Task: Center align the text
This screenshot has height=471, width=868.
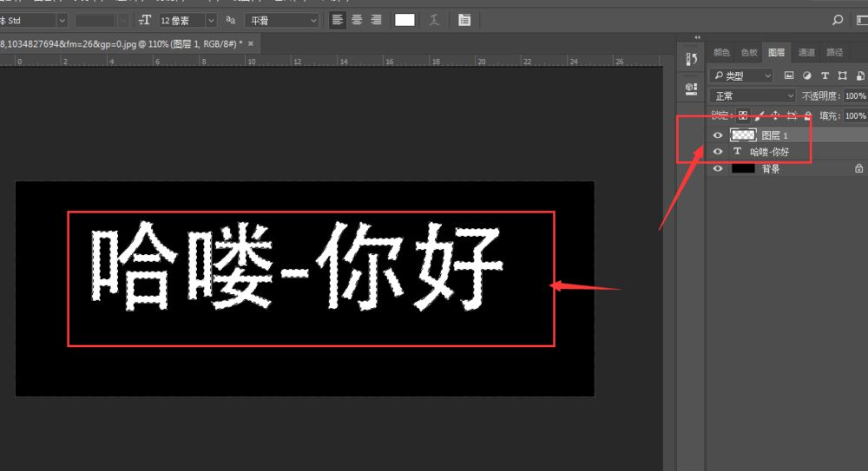Action: 357,21
